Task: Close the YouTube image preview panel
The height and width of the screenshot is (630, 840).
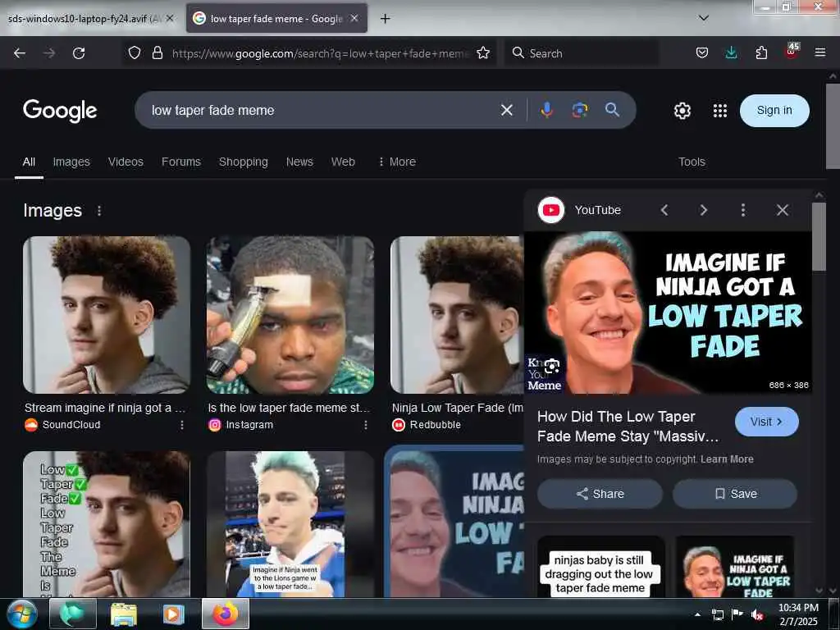Action: (x=782, y=210)
